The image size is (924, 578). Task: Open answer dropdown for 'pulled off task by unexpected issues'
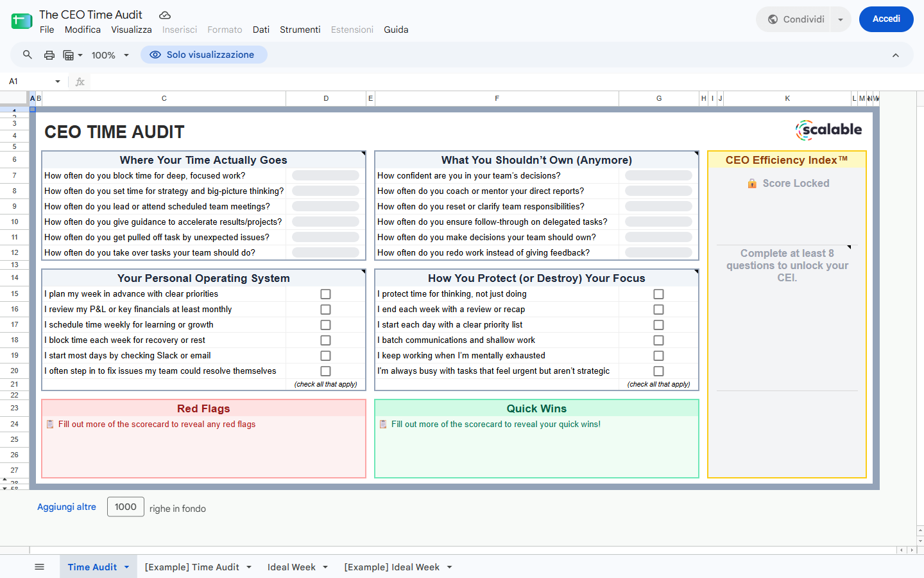click(x=325, y=238)
